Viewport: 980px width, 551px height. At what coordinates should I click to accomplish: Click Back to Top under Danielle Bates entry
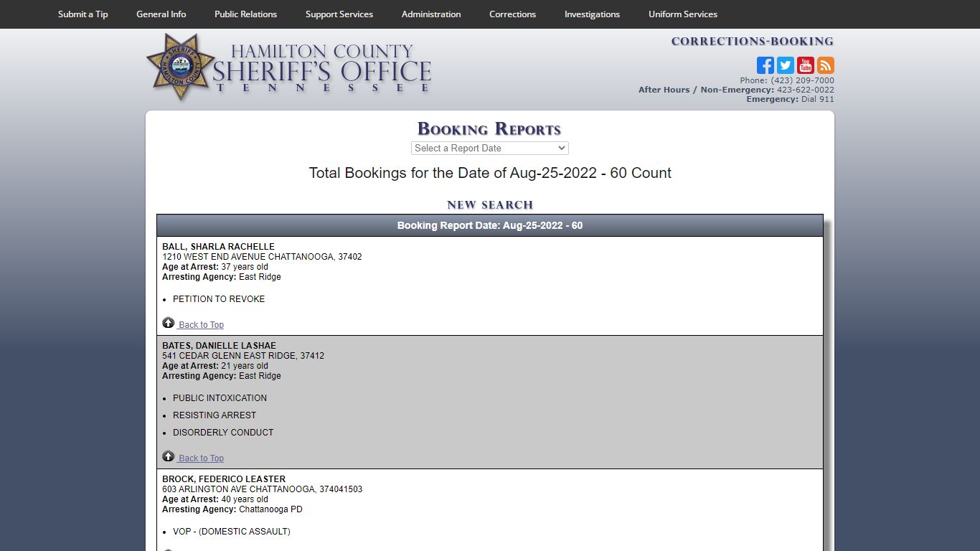[x=201, y=458]
